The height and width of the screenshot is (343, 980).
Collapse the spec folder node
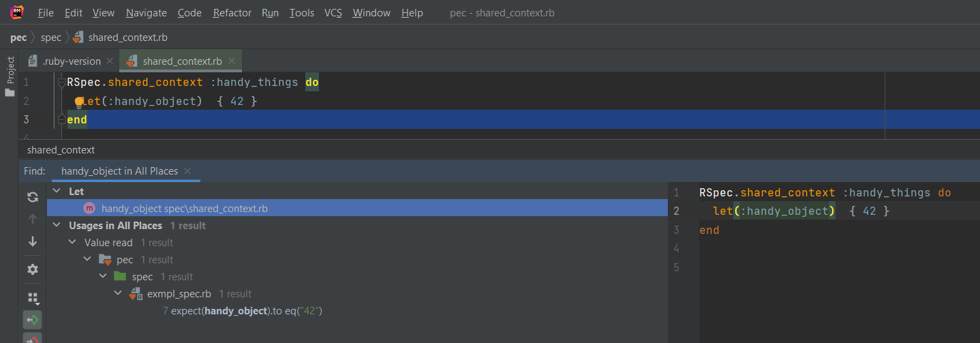(x=103, y=276)
